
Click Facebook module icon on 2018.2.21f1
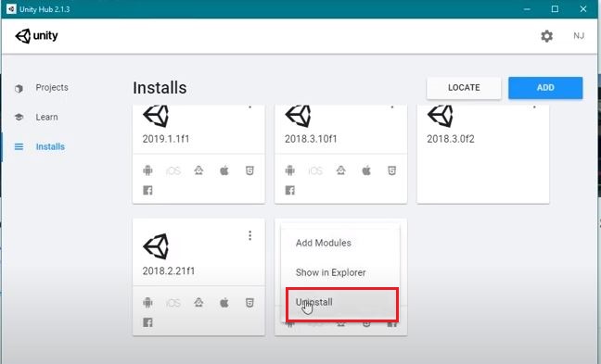click(147, 322)
